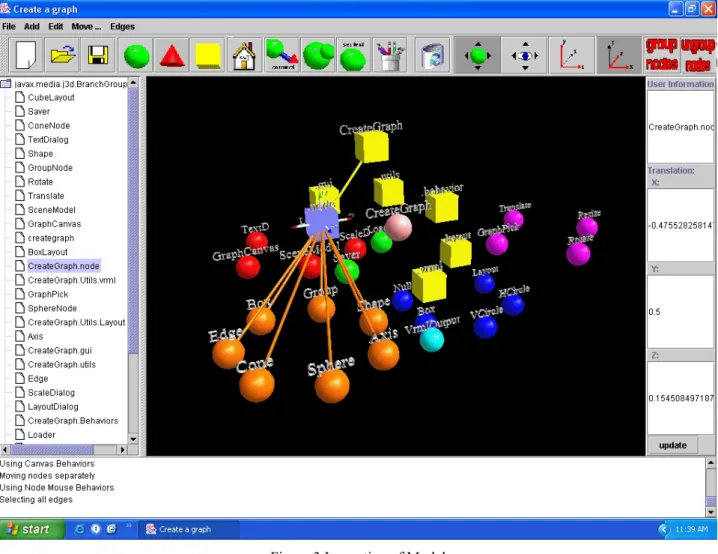Add a yellow cube node
This screenshot has height=554, width=718.
[x=208, y=55]
